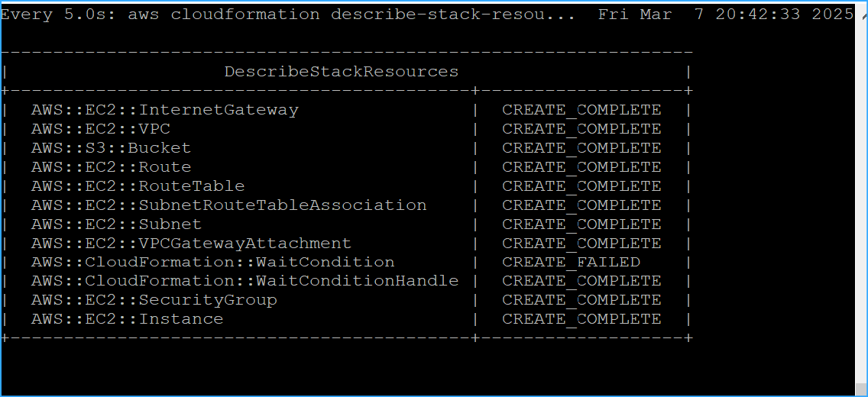This screenshot has width=868, height=397.
Task: Click the watch command text in header
Action: tap(287, 15)
